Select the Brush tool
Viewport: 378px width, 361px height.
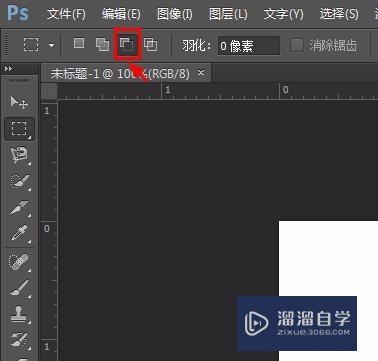point(20,288)
